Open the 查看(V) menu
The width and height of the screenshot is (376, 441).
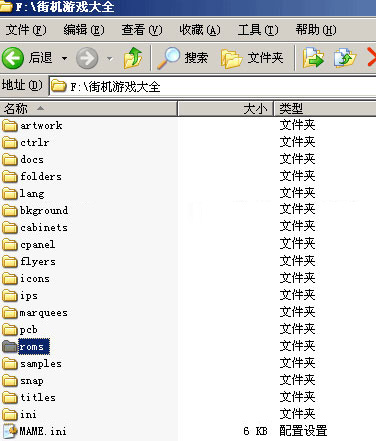pyautogui.click(x=142, y=30)
